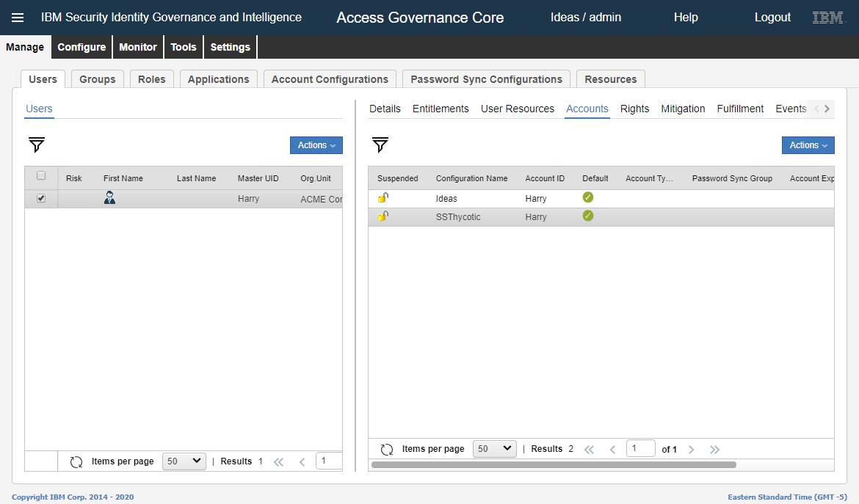This screenshot has width=859, height=504.
Task: Select the Ideas configuration name cell
Action: pos(446,199)
